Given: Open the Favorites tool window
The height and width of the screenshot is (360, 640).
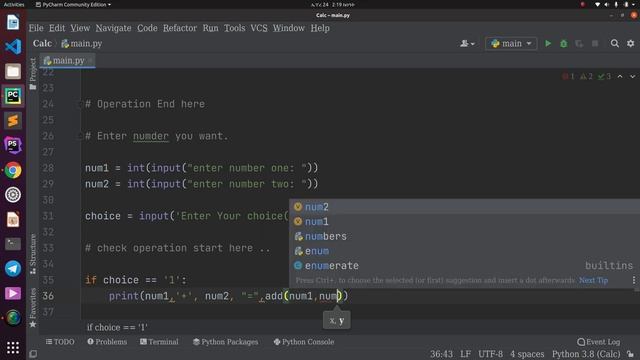Looking at the screenshot, I should [33, 308].
